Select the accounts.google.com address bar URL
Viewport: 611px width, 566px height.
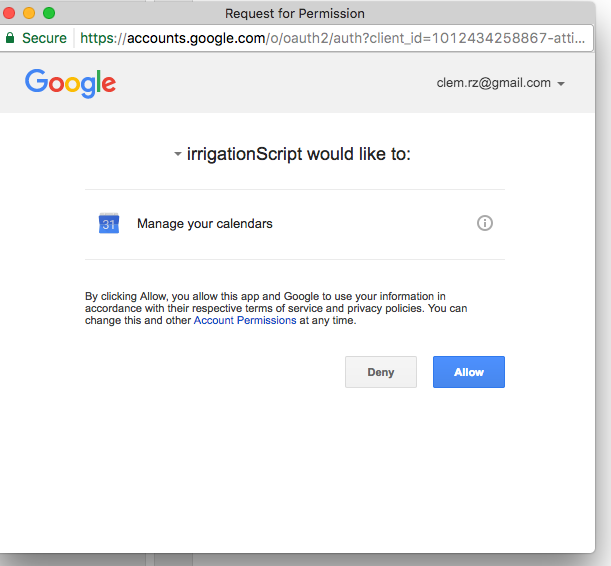pyautogui.click(x=332, y=38)
